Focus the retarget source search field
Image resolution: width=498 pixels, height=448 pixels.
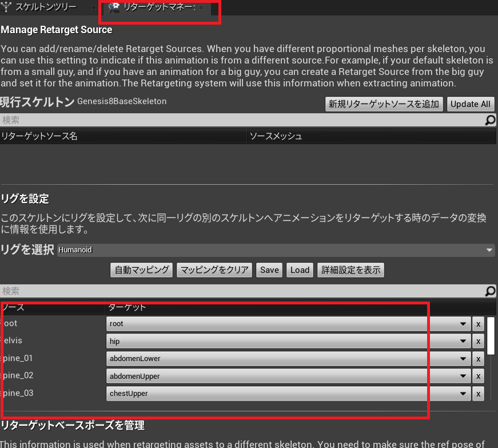(x=243, y=120)
